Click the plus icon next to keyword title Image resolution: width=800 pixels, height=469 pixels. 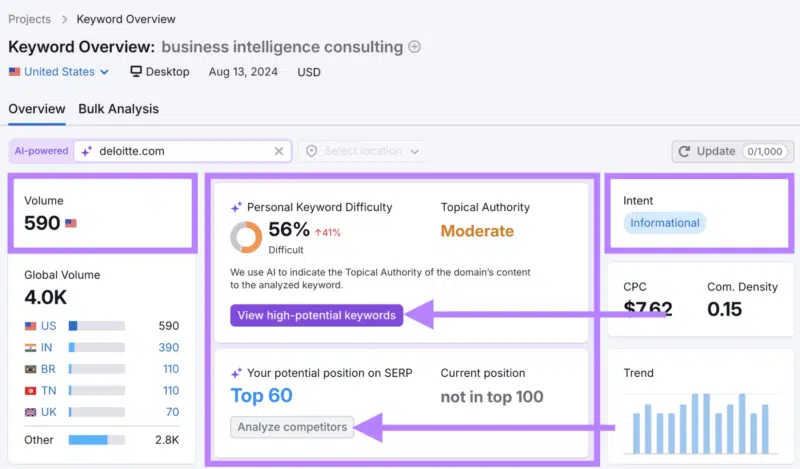pyautogui.click(x=415, y=47)
